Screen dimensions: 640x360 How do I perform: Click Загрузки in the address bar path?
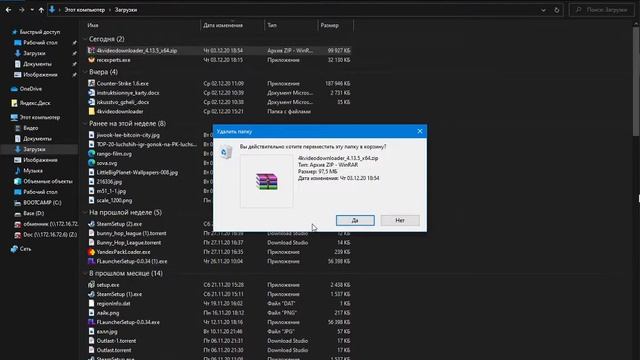click(x=126, y=10)
